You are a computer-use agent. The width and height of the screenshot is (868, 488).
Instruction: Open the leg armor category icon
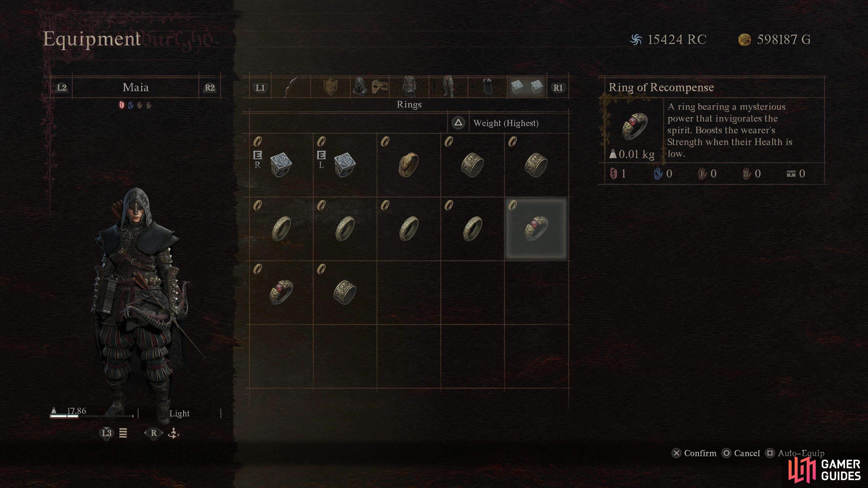click(x=448, y=87)
